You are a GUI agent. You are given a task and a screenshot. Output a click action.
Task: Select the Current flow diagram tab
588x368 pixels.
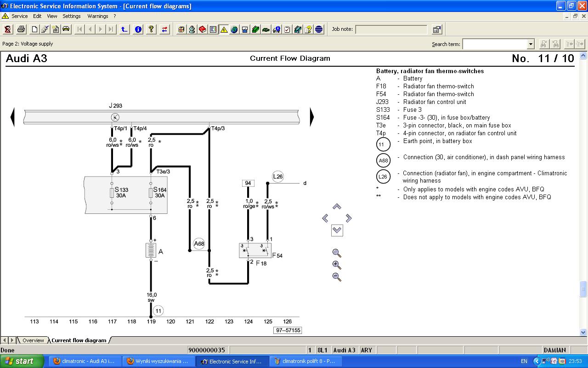79,340
